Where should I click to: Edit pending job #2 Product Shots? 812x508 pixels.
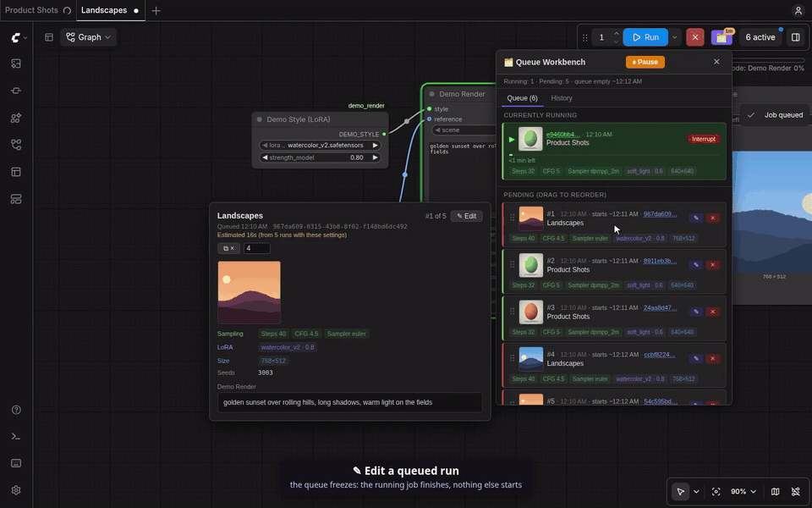[696, 265]
